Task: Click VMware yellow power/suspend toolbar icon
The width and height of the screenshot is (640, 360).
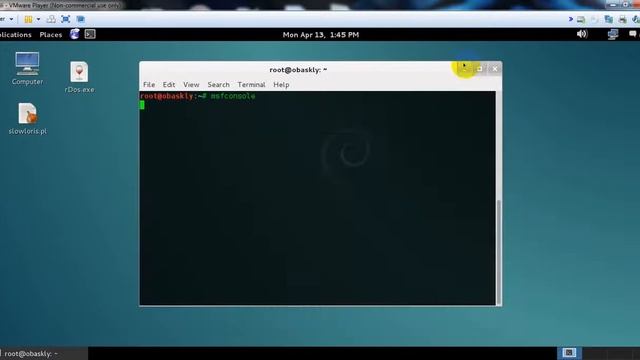Action: coord(28,19)
